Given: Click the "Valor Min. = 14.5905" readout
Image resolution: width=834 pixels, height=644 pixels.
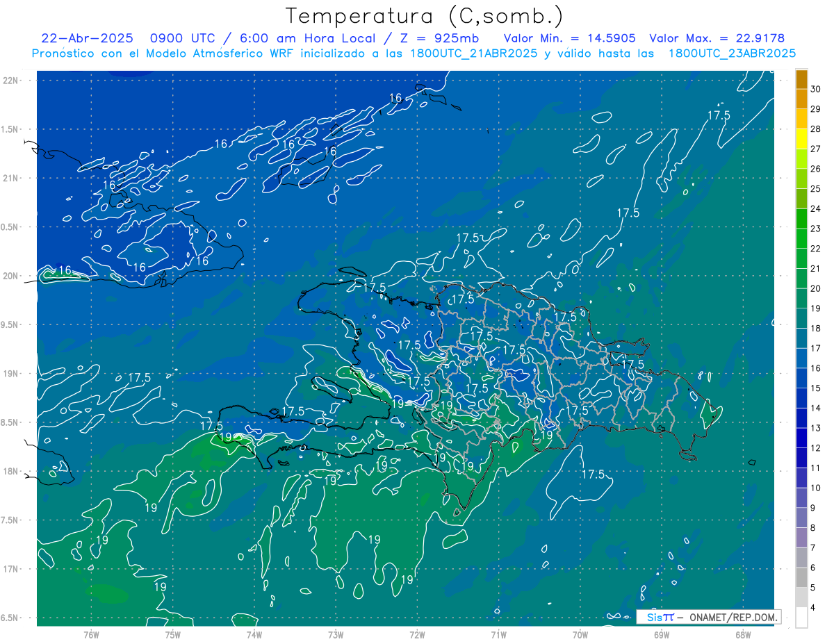Looking at the screenshot, I should 570,38.
